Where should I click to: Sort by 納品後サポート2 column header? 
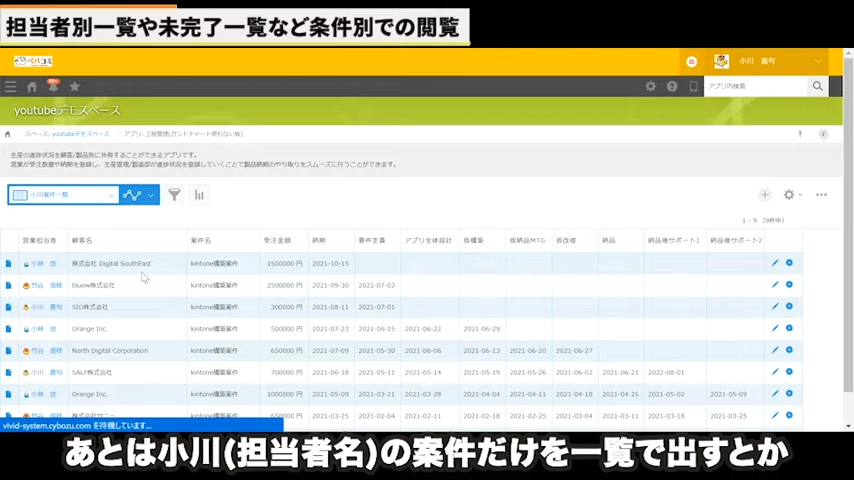736,240
